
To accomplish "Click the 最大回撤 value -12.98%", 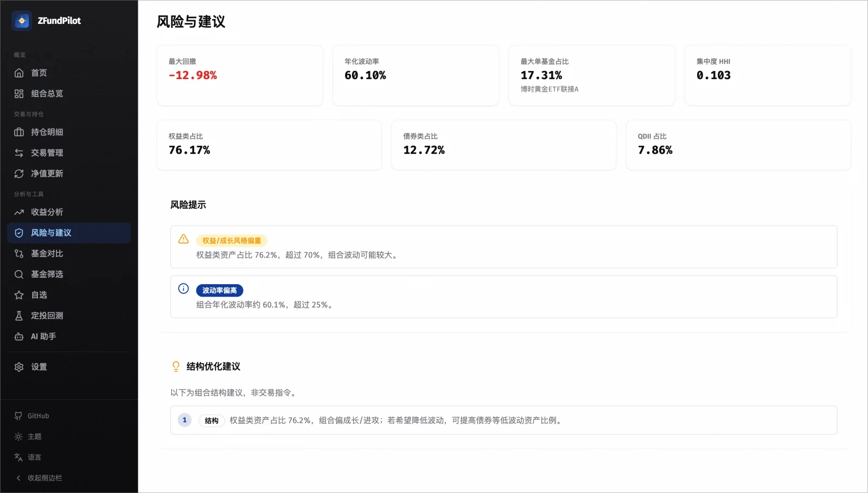I will click(193, 75).
